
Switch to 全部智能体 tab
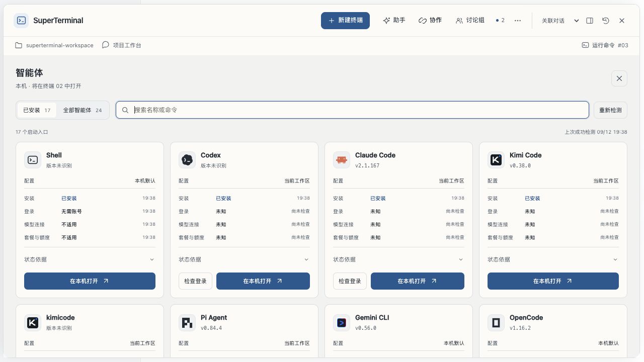[83, 110]
